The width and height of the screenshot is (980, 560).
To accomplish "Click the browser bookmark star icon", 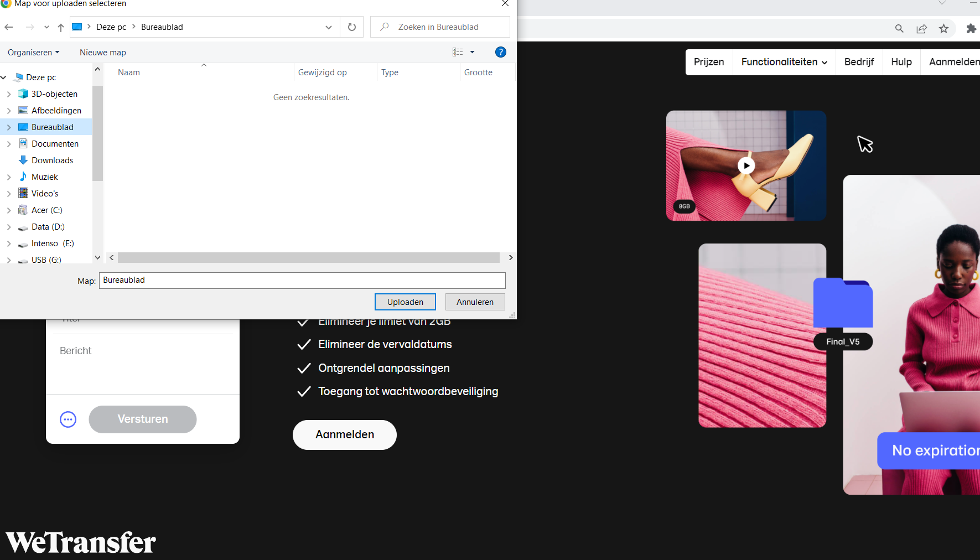I will click(943, 29).
